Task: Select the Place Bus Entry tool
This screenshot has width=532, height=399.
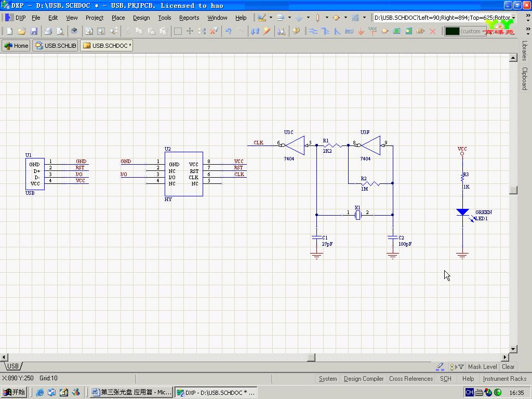Action: click(x=337, y=31)
